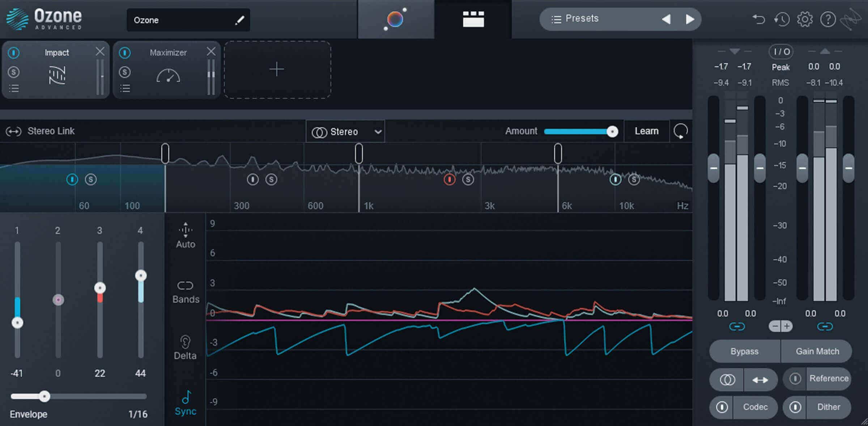Toggle the input gain link icon
The height and width of the screenshot is (426, 868).
point(737,327)
